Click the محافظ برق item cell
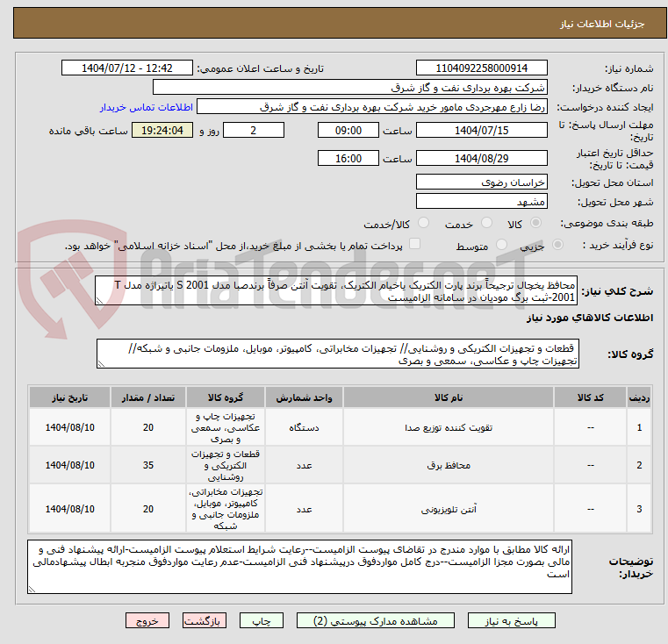This screenshot has width=668, height=644. tap(449, 465)
